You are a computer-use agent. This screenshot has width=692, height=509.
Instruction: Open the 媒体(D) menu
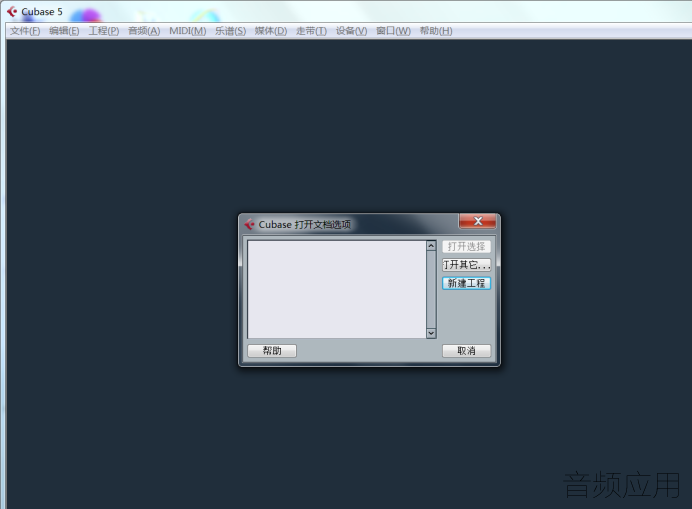pyautogui.click(x=271, y=31)
